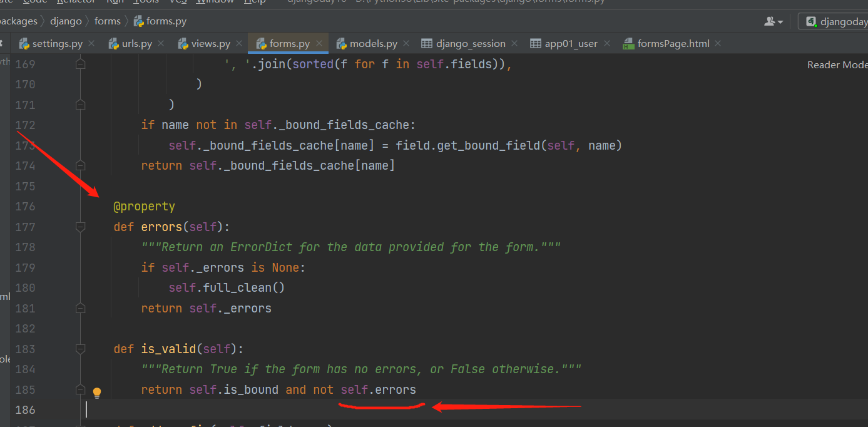Click the Reader Mode label in the editor
The image size is (868, 427).
[837, 64]
